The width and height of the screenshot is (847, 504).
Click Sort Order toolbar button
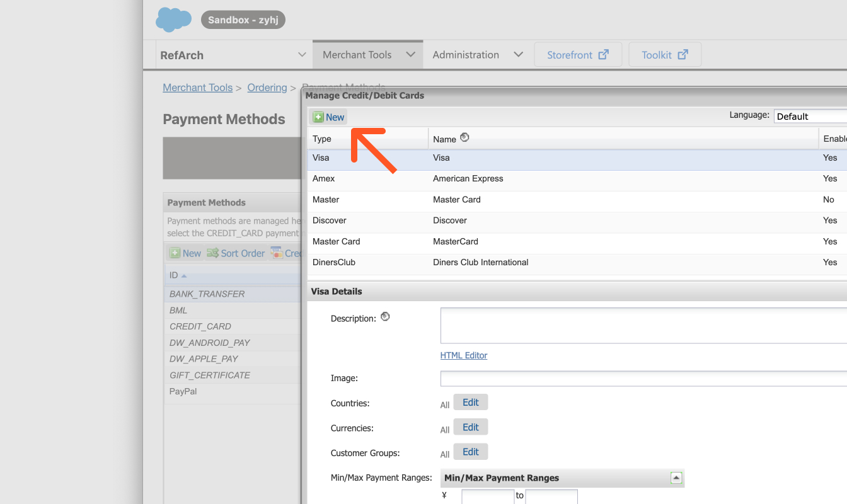235,253
